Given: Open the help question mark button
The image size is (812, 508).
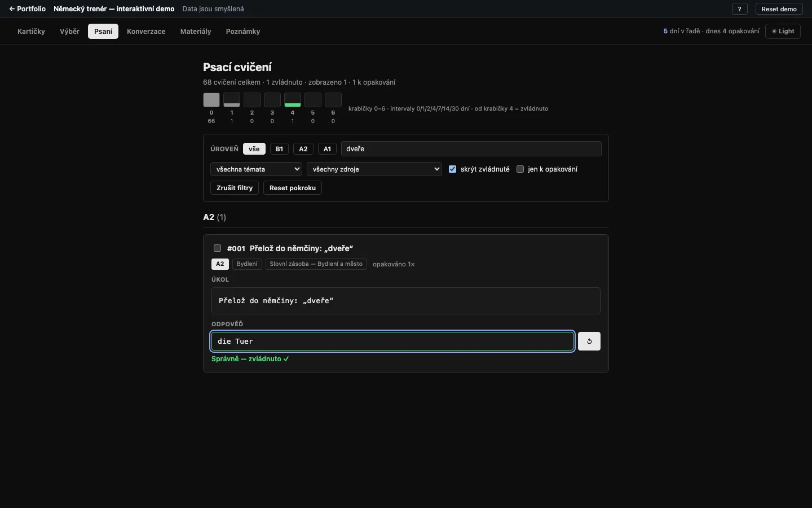Looking at the screenshot, I should (x=740, y=9).
